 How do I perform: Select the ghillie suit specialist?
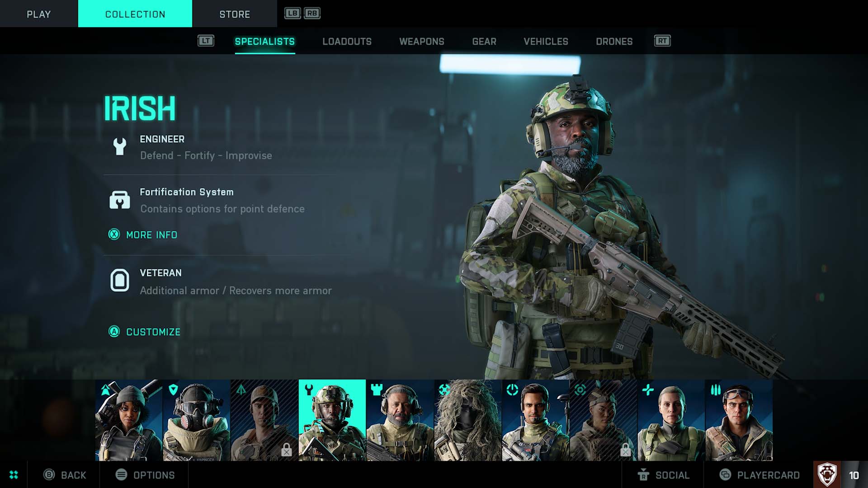point(468,420)
